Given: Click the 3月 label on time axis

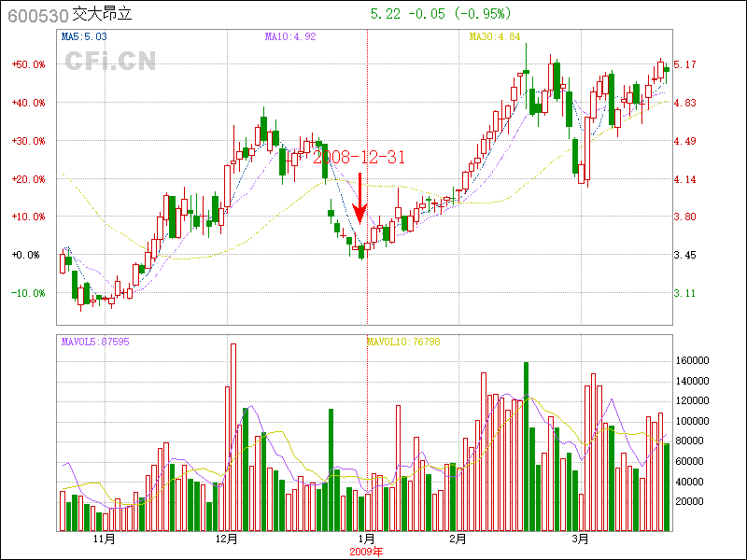Looking at the screenshot, I should [x=580, y=539].
